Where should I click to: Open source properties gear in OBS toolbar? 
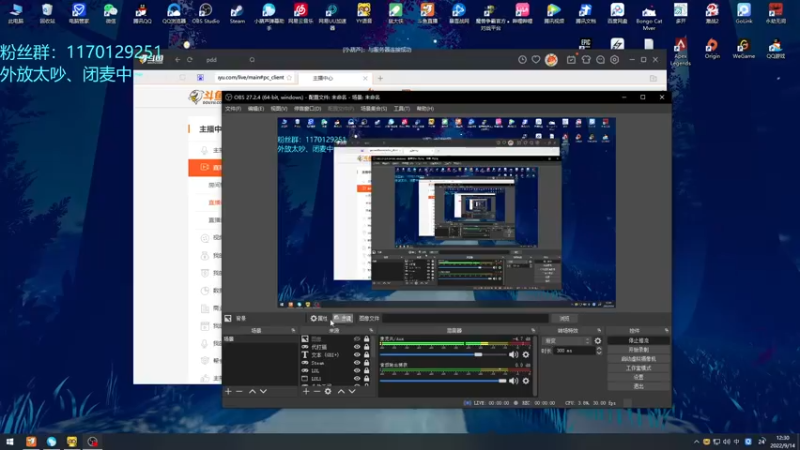[x=318, y=318]
